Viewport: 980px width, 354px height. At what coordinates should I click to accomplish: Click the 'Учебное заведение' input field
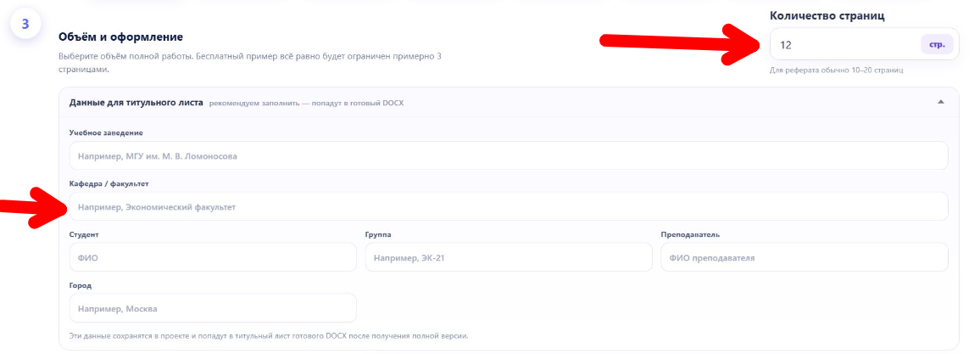pyautogui.click(x=508, y=155)
